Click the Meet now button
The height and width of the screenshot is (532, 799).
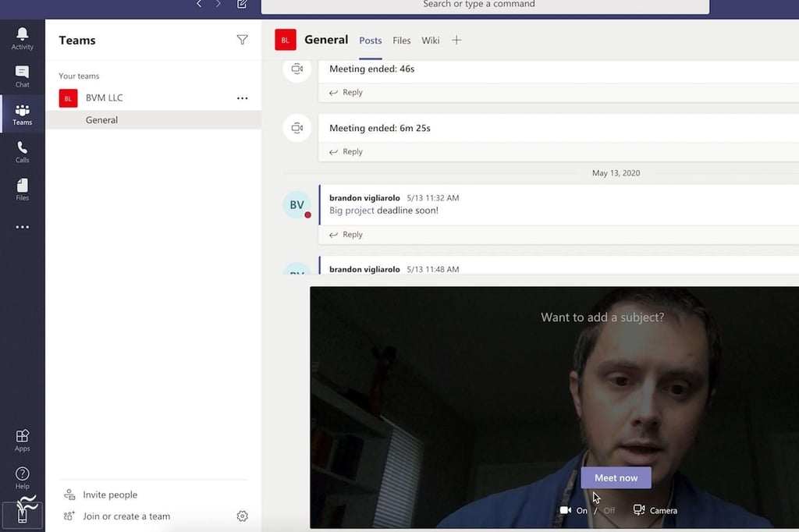(616, 478)
